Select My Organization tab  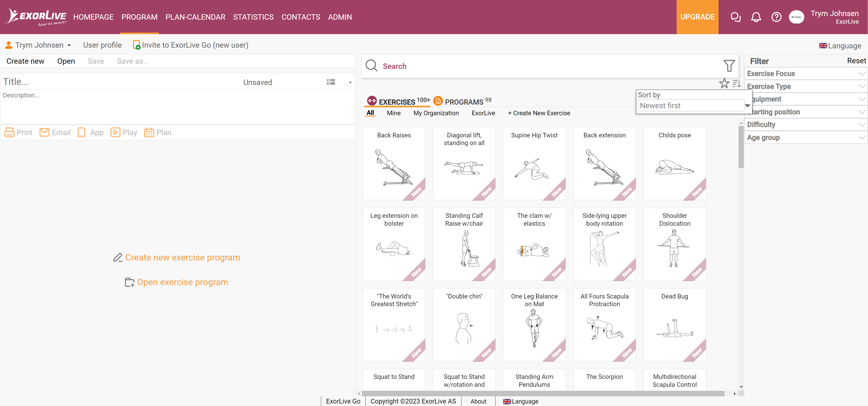coord(436,113)
